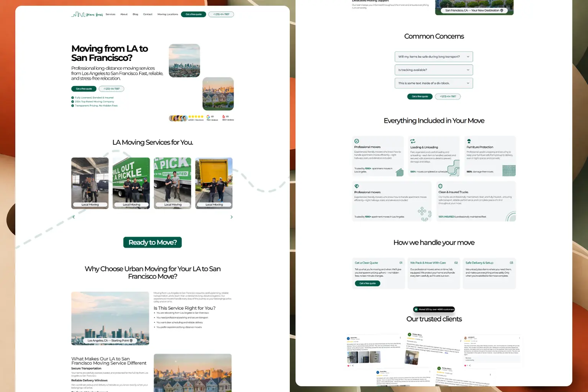
Task: Click the Painted Ladies San Francisco hero image
Action: [x=218, y=94]
